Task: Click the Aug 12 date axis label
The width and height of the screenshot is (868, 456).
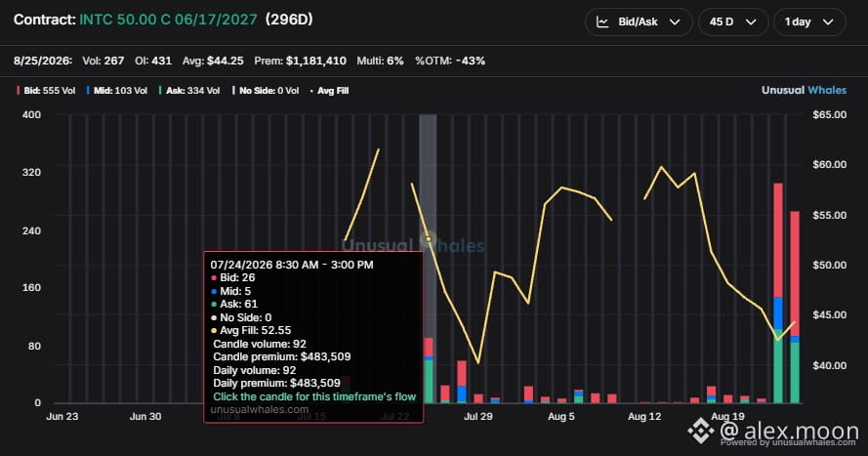Action: click(644, 416)
